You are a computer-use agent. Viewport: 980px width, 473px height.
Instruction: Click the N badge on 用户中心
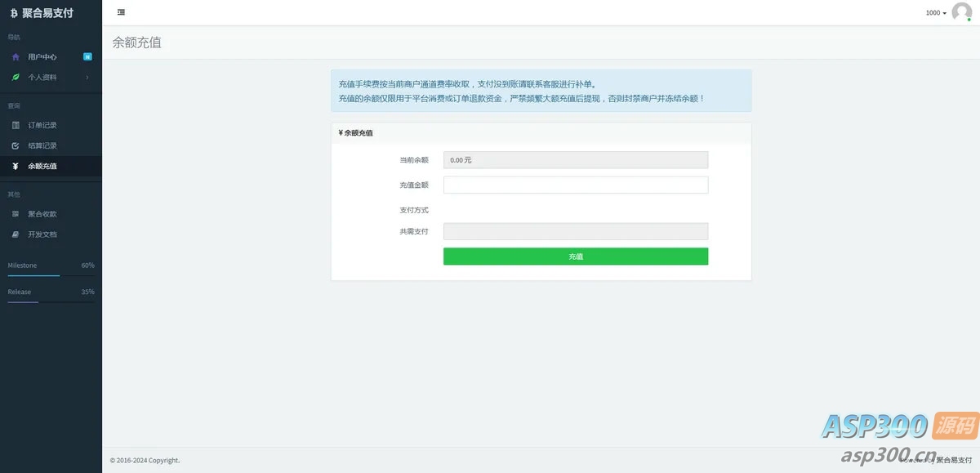click(87, 57)
